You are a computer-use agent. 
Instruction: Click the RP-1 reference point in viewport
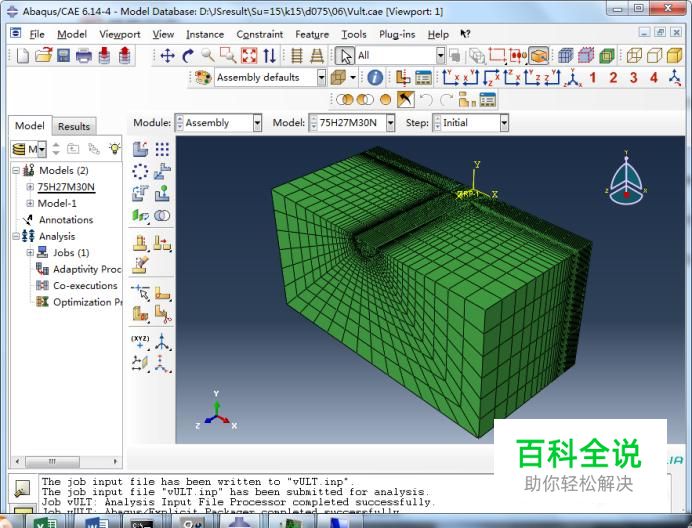point(468,193)
